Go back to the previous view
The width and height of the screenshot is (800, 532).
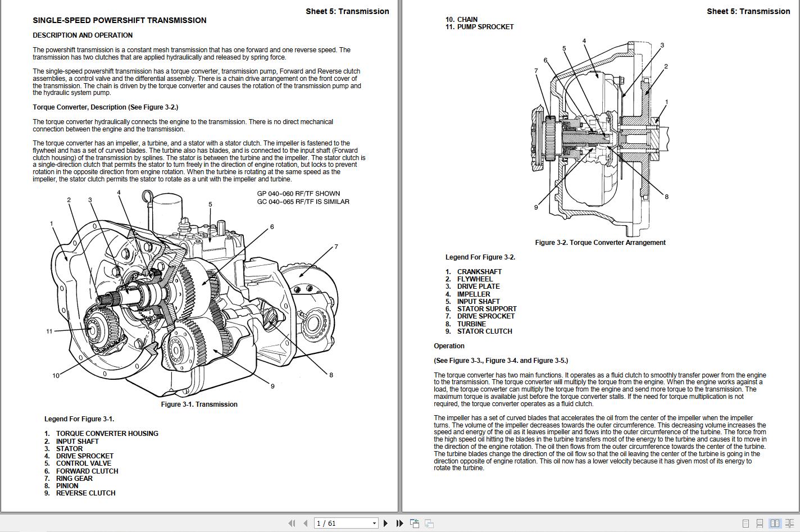(x=415, y=523)
